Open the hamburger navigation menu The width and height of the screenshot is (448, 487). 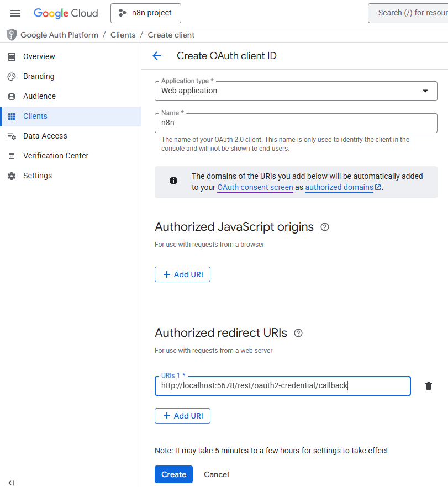pos(15,13)
